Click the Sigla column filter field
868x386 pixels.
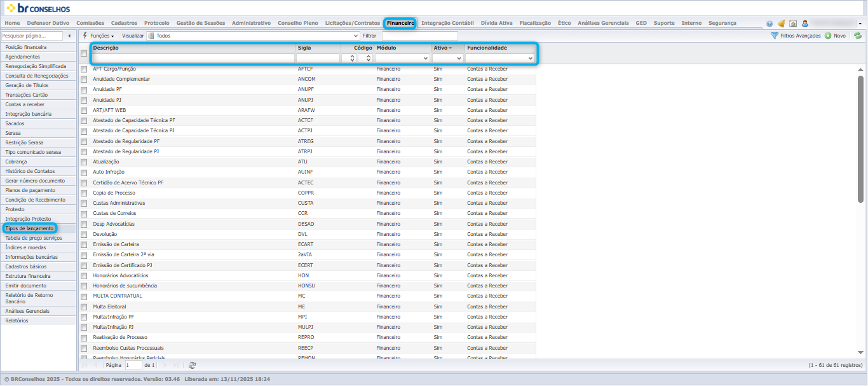click(x=318, y=58)
